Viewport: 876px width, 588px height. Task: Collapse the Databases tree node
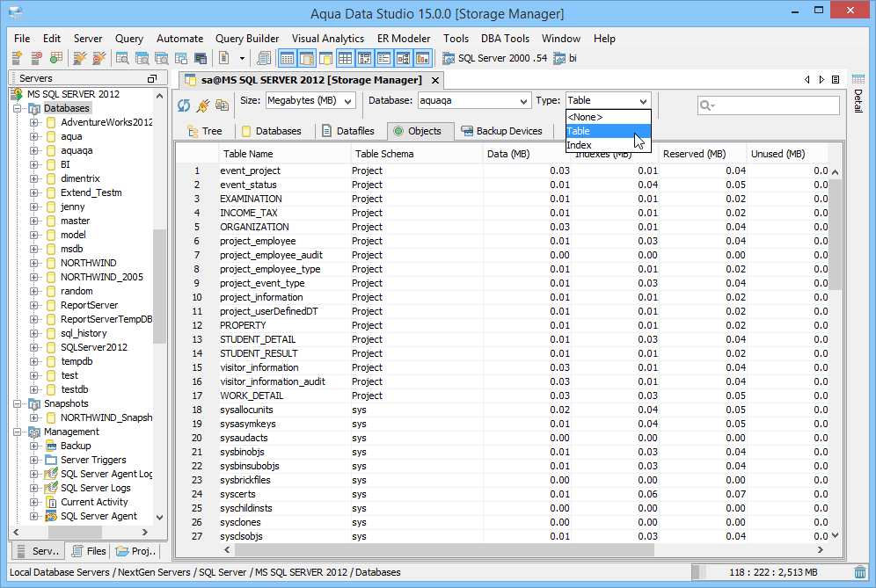click(18, 108)
